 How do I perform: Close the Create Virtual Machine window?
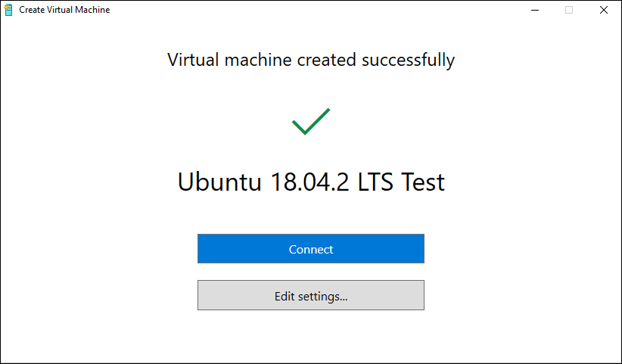[603, 10]
